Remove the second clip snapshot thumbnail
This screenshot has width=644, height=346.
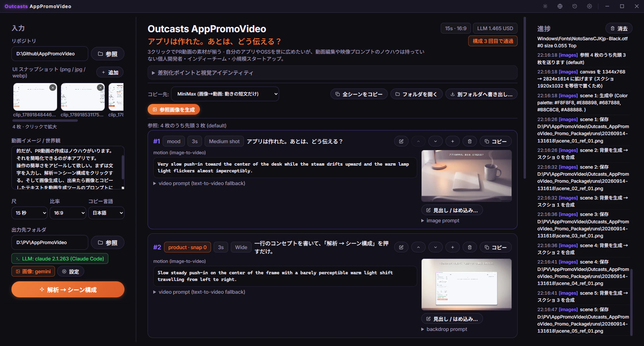pos(100,88)
